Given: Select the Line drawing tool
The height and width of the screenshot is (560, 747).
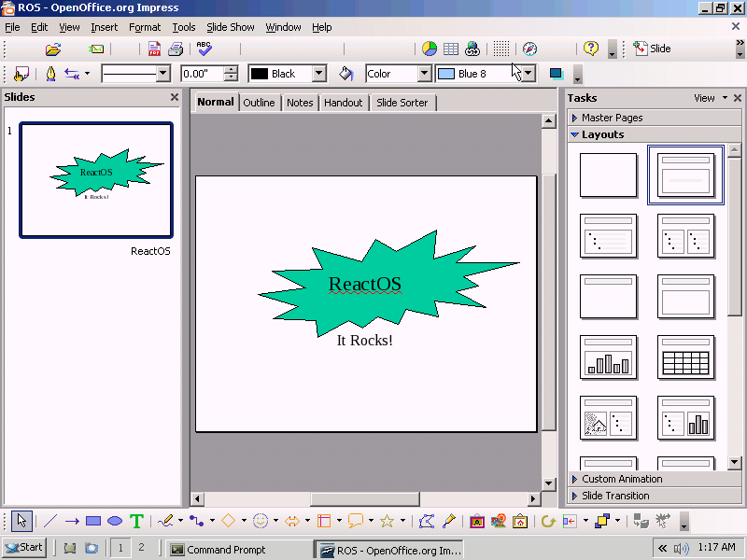Looking at the screenshot, I should click(x=50, y=521).
